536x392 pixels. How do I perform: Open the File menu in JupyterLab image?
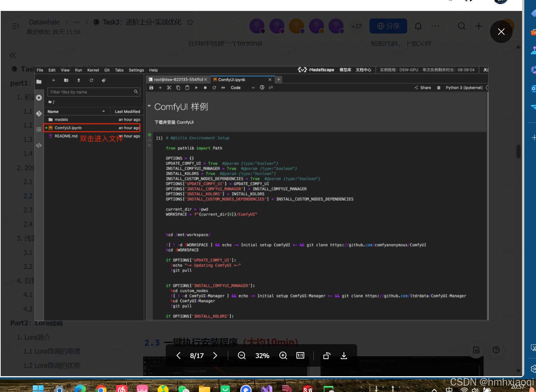coord(40,70)
